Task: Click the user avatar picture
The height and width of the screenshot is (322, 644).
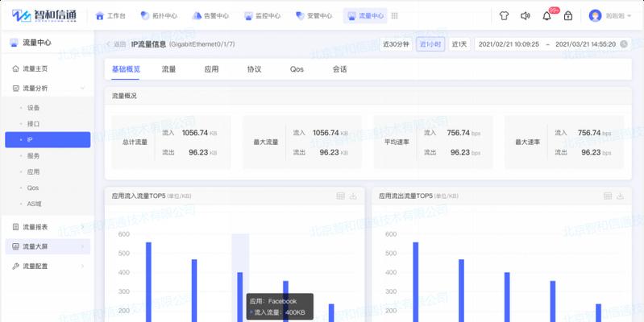Action: tap(595, 15)
